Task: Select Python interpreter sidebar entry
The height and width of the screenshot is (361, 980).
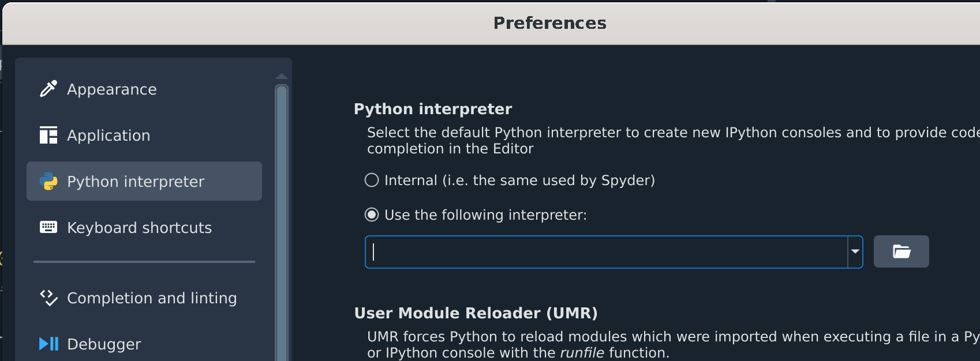Action: pyautogui.click(x=136, y=182)
